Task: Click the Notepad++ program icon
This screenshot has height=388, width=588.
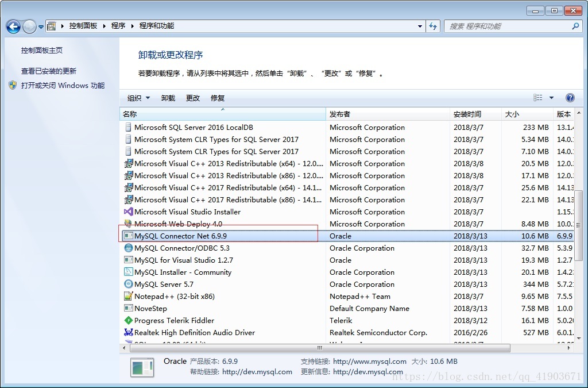Action: 128,296
